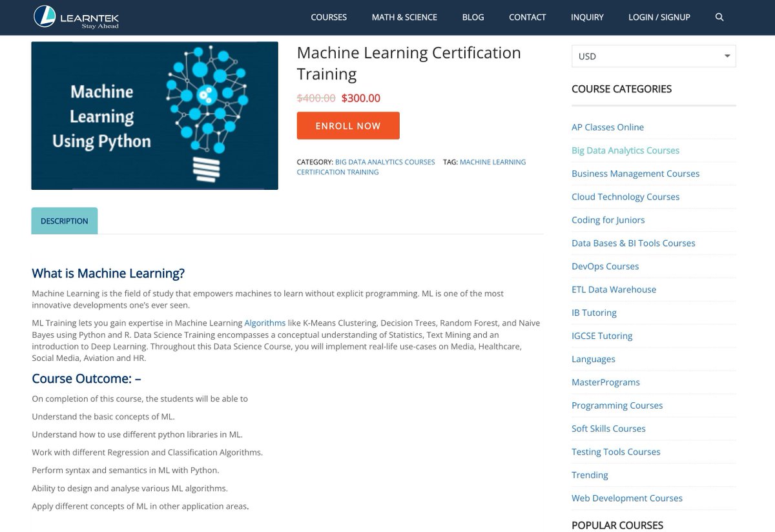The height and width of the screenshot is (532, 775).
Task: Open the Big Data Analytics Courses category link
Action: click(385, 162)
